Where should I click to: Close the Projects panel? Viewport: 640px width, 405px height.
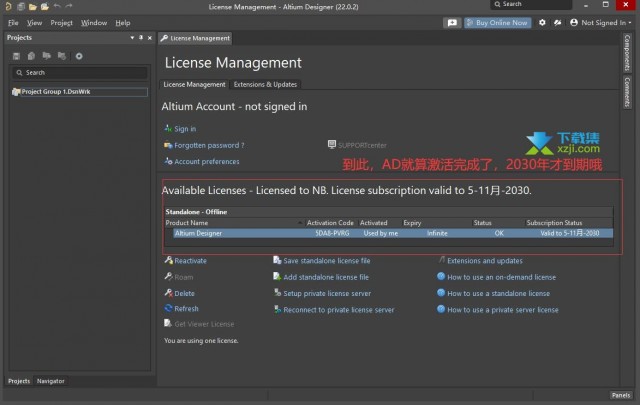(150, 38)
